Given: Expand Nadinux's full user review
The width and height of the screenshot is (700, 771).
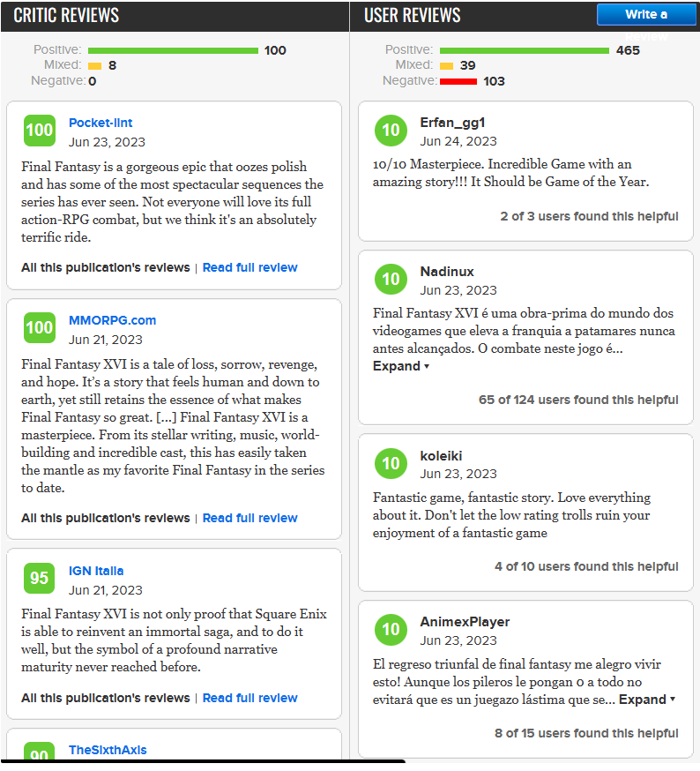Looking at the screenshot, I should [x=401, y=366].
